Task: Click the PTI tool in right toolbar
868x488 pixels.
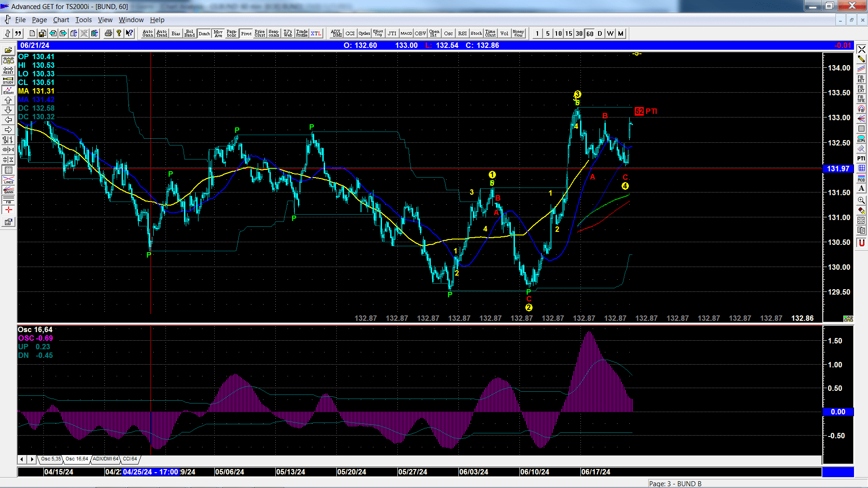Action: 861,159
